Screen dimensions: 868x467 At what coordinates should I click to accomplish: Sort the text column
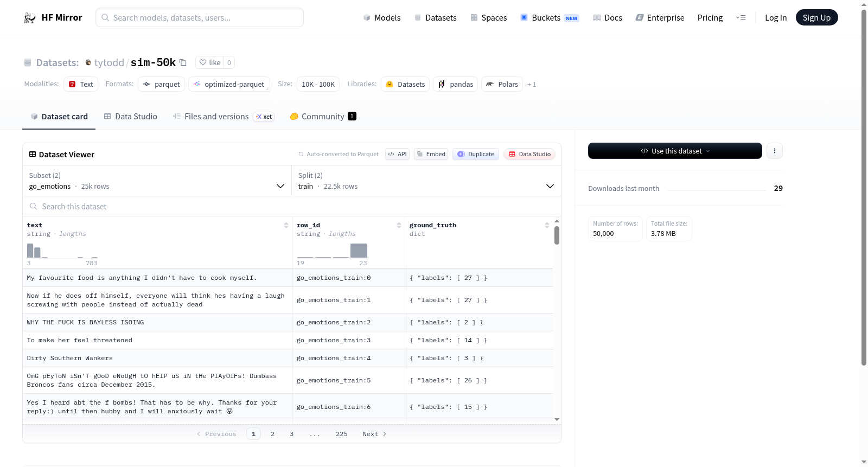tap(286, 225)
